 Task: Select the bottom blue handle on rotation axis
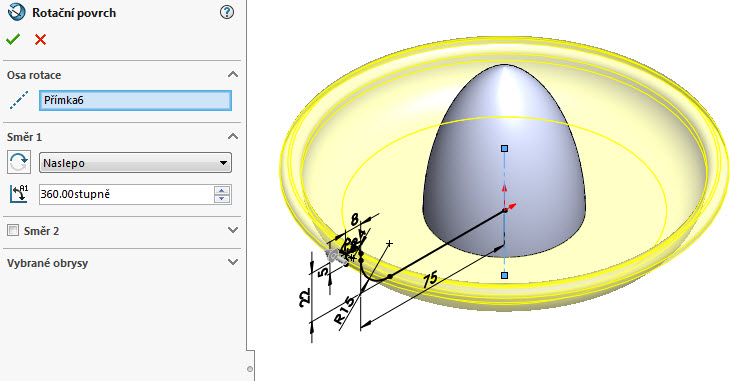click(504, 275)
